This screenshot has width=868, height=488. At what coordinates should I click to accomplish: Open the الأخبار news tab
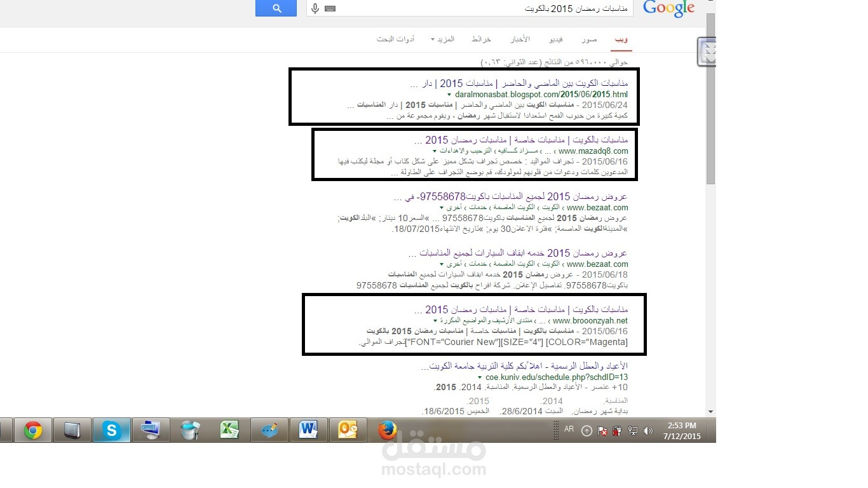[520, 39]
